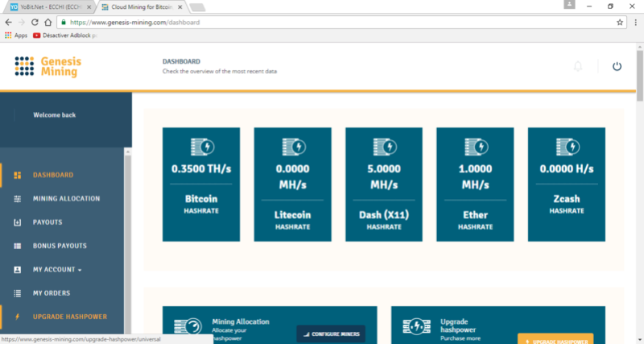
Task: Open notifications bell icon
Action: 578,66
